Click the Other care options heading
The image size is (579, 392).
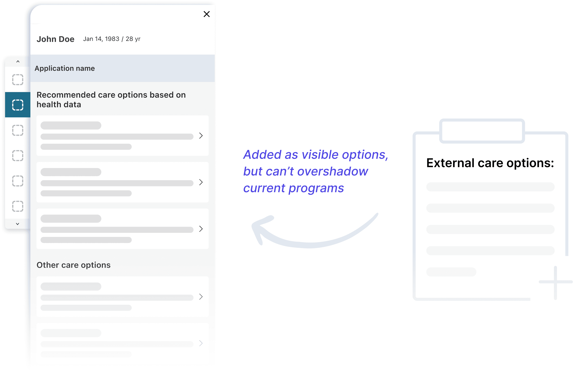coord(74,265)
